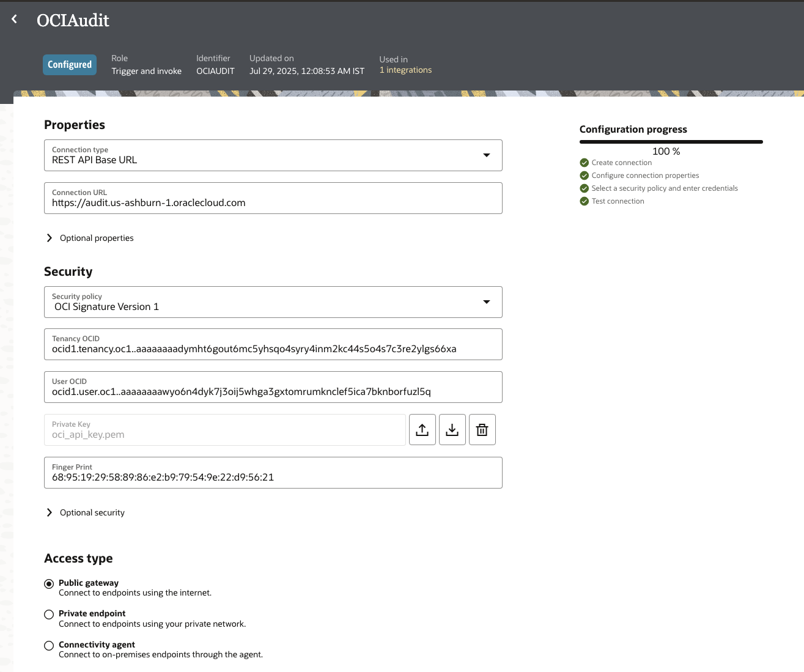Open the 1 integrations link
804x672 pixels.
point(405,70)
